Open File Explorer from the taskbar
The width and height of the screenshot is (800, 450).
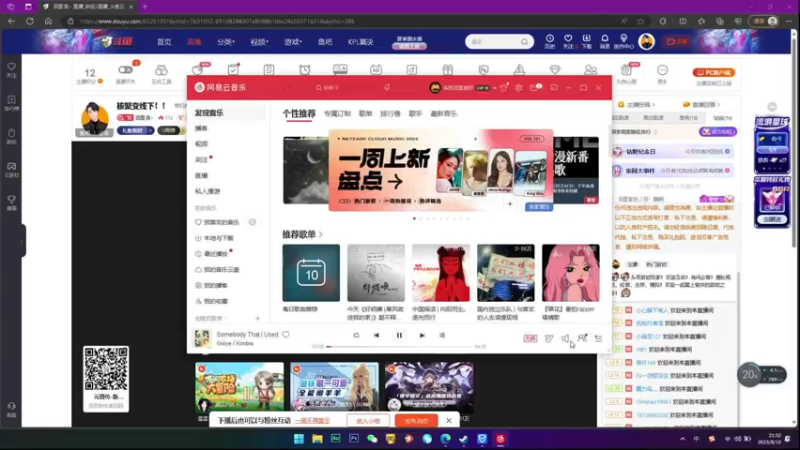click(317, 439)
